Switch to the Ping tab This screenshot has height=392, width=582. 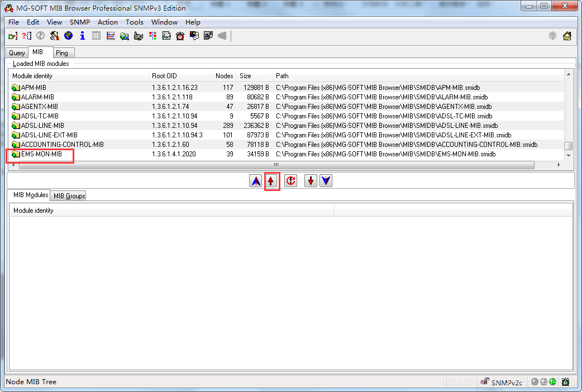coord(64,53)
